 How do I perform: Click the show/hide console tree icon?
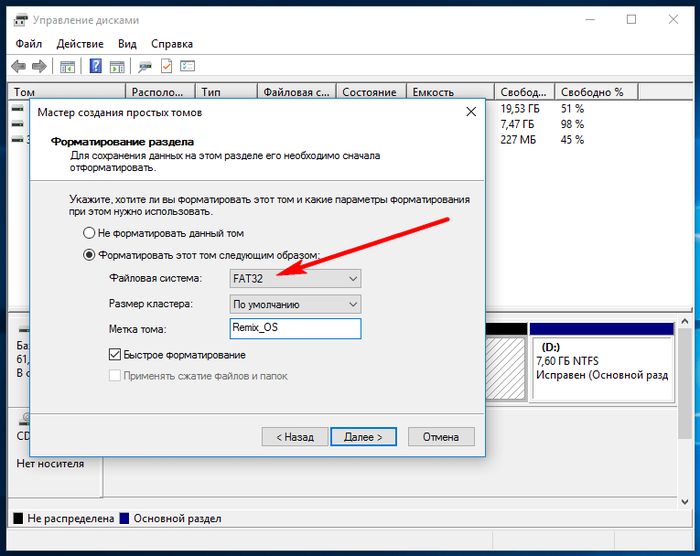tap(67, 66)
